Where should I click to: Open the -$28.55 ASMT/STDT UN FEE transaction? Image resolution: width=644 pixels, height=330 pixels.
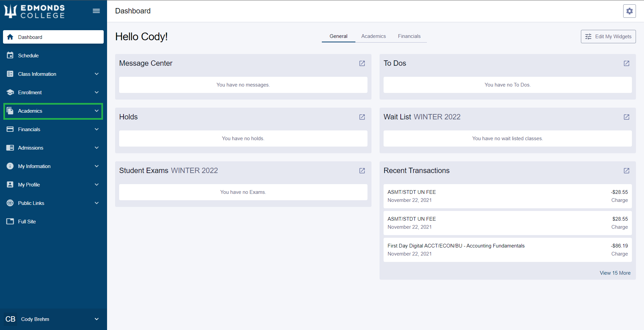pyautogui.click(x=507, y=196)
